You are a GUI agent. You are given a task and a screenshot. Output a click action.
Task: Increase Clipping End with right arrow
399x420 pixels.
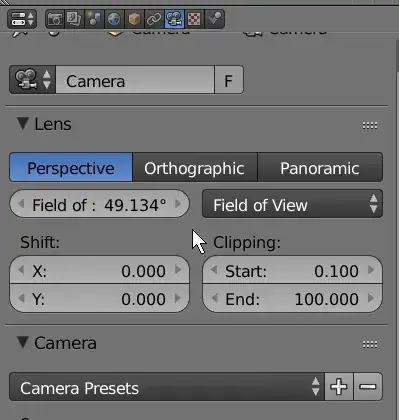pos(371,298)
